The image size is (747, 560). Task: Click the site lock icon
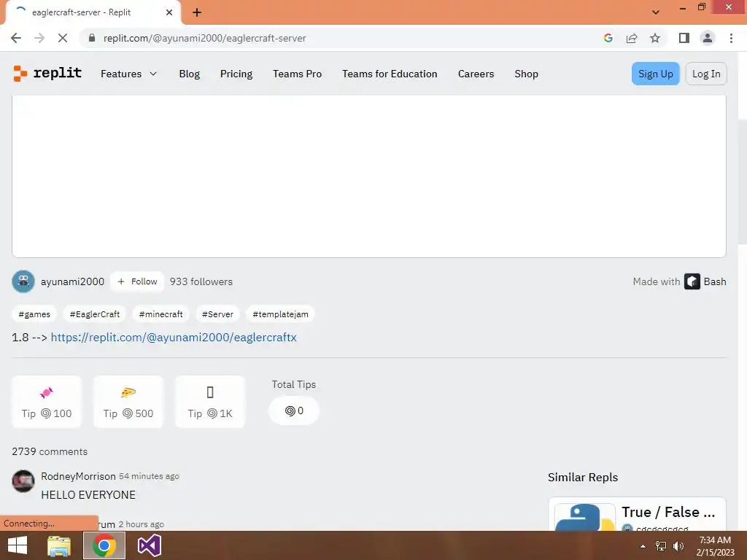tap(92, 38)
